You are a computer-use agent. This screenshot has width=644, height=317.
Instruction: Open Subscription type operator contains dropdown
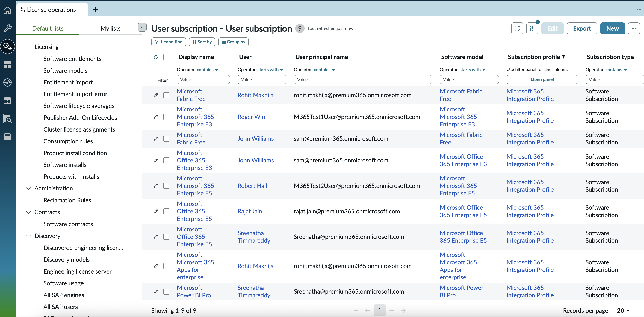616,70
